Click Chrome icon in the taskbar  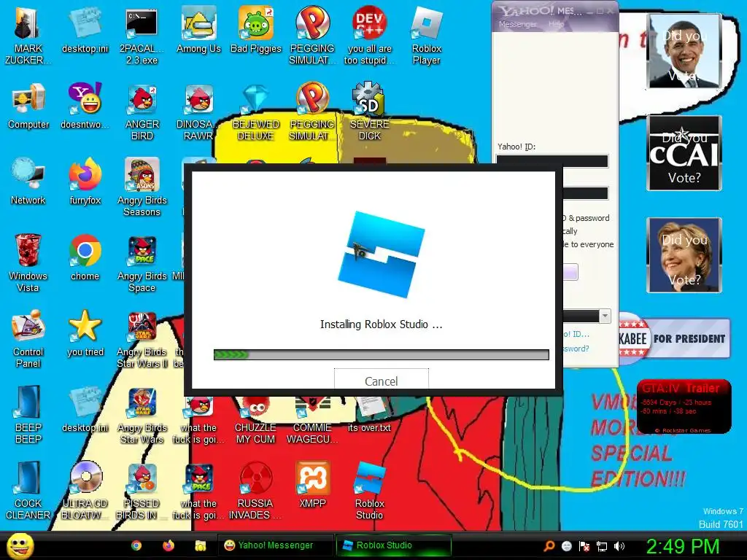136,545
